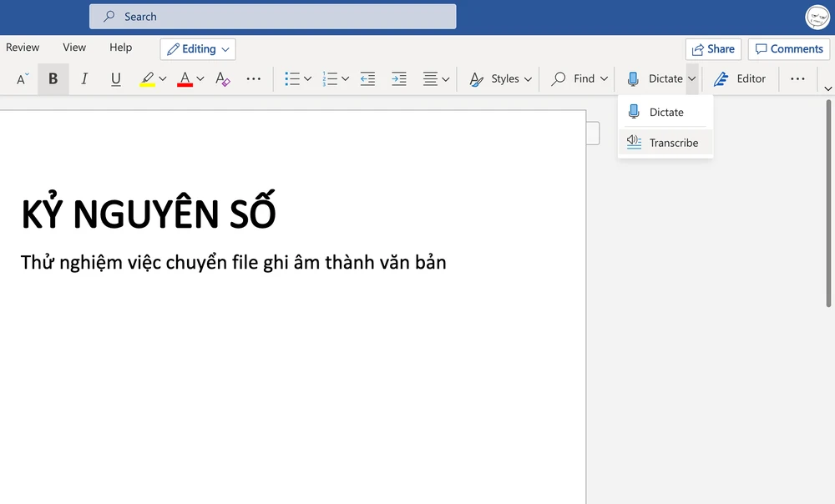Open the account profile avatar
The image size is (835, 504).
[817, 17]
